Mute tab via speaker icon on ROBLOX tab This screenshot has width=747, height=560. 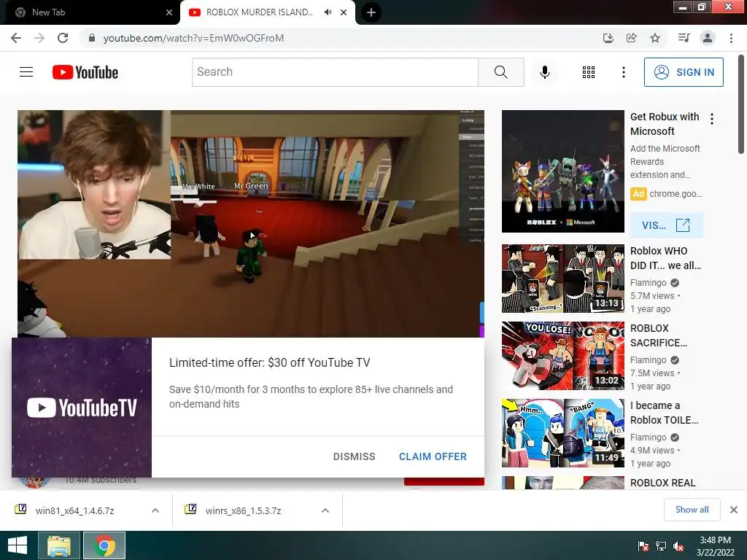point(328,12)
